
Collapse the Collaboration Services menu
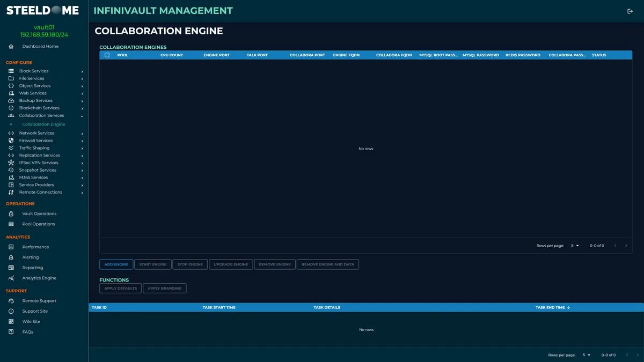click(82, 115)
